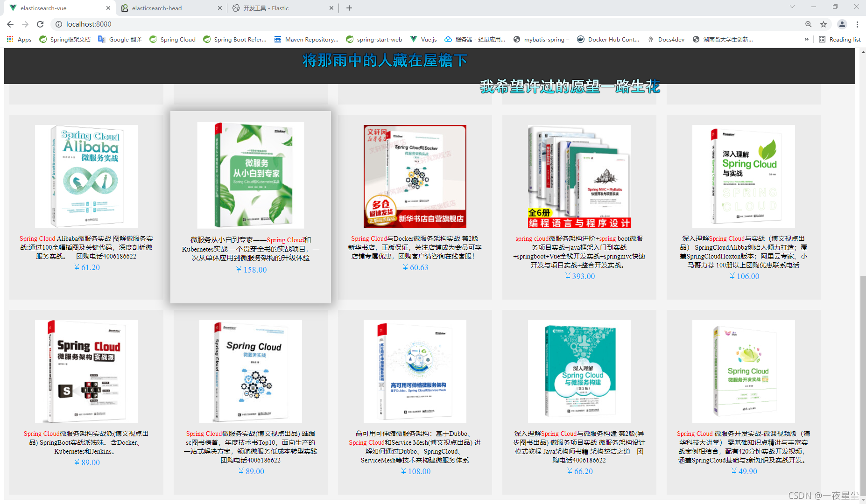Click the 深入理解Spring Cloud与实战 book cover
866x504 pixels.
tap(744, 176)
